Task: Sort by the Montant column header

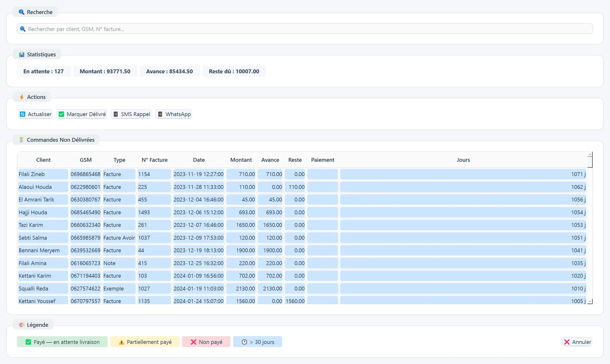Action: [241, 160]
